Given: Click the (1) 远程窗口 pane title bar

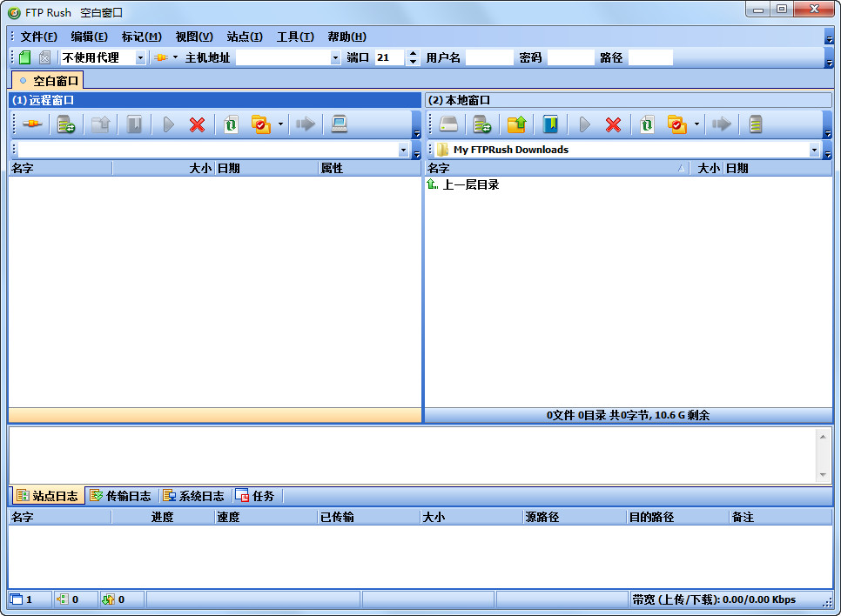Looking at the screenshot, I should 214,100.
